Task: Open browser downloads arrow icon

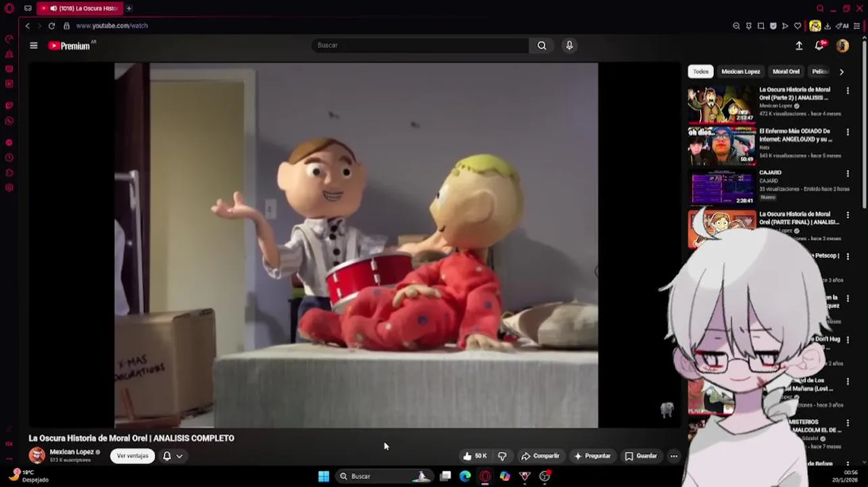Action: [827, 26]
